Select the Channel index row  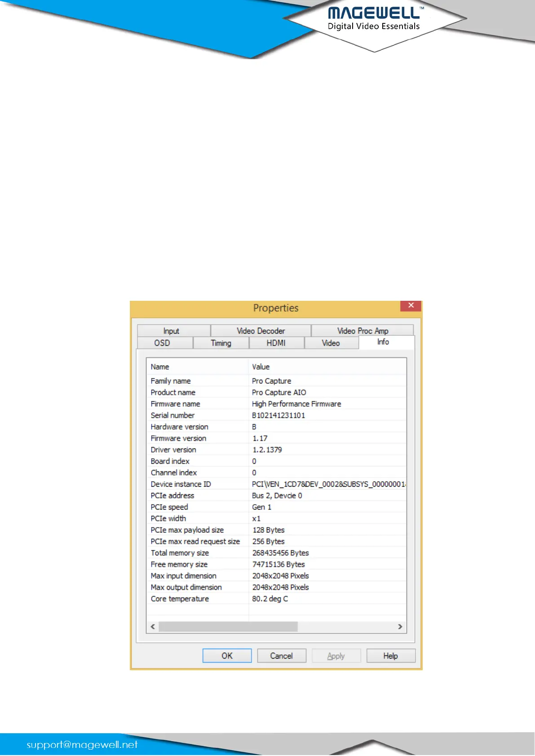click(277, 473)
